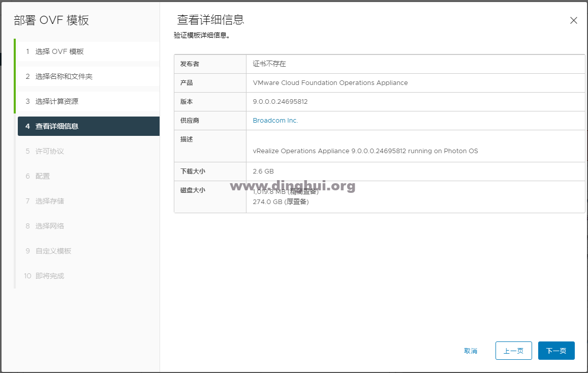Select step 4 查看详细信息
Viewport: 588px width, 373px height.
(88, 126)
